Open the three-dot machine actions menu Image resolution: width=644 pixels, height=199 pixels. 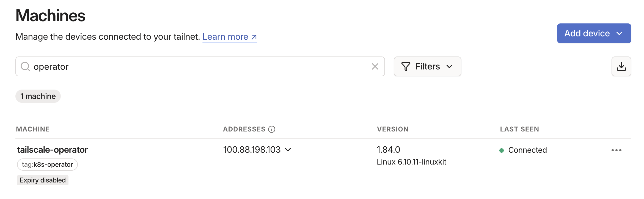(x=616, y=150)
